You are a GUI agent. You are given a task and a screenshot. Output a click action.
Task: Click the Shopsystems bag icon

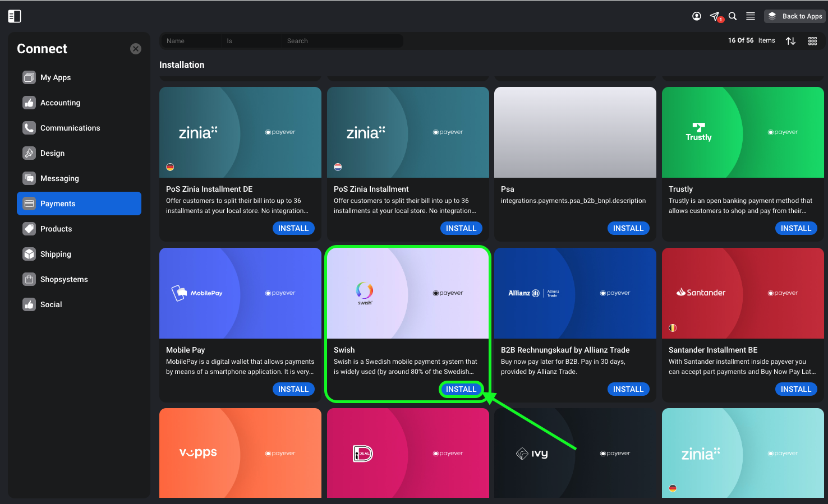[x=29, y=279]
